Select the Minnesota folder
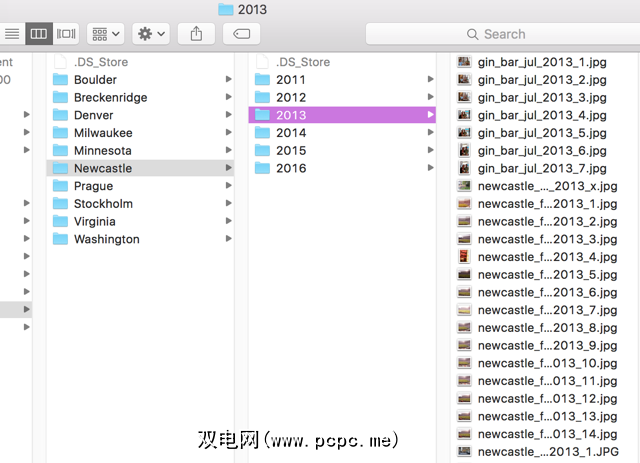The height and width of the screenshot is (463, 640). pyautogui.click(x=140, y=150)
